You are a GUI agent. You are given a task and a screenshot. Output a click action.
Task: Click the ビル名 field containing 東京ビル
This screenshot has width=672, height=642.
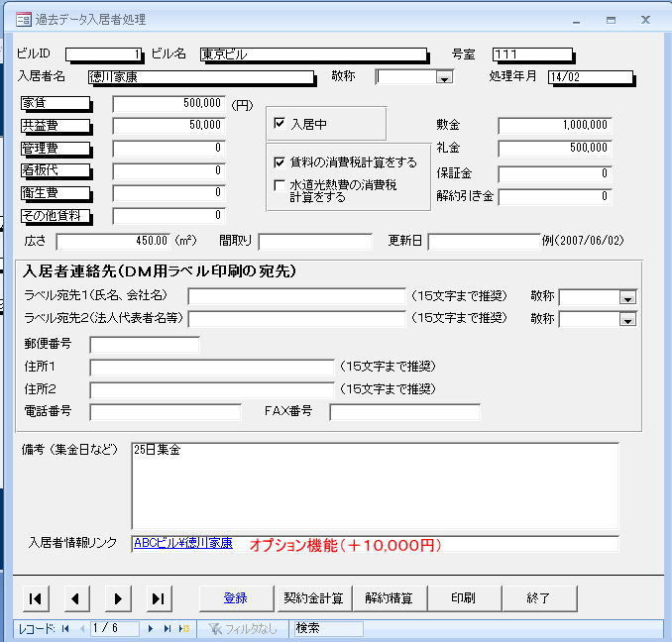pos(313,54)
